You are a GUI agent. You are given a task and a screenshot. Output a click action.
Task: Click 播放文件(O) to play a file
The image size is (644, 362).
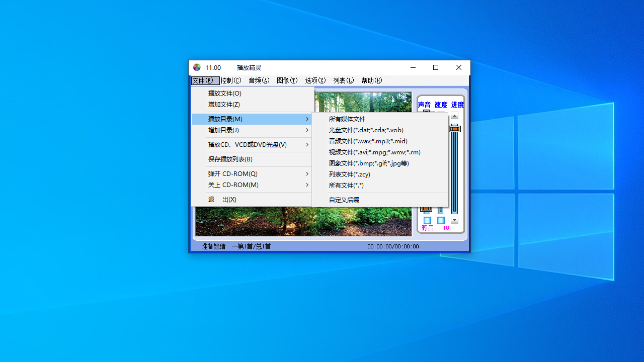coord(225,93)
